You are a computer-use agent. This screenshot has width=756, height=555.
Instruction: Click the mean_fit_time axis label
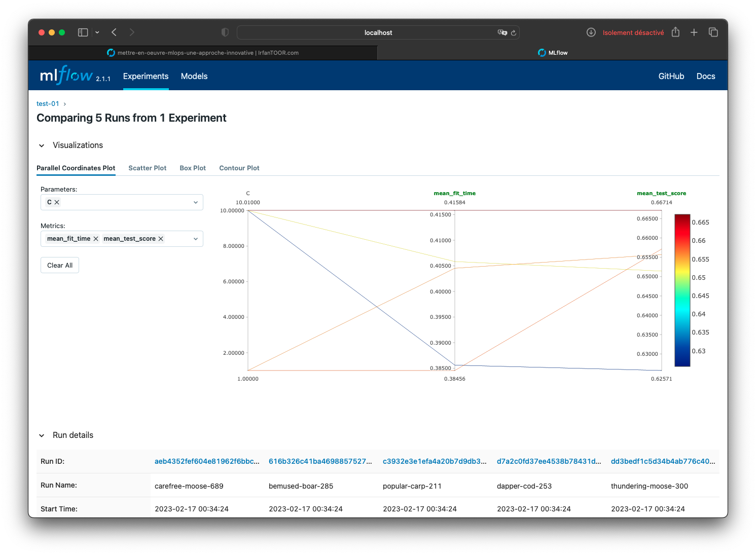[455, 193]
